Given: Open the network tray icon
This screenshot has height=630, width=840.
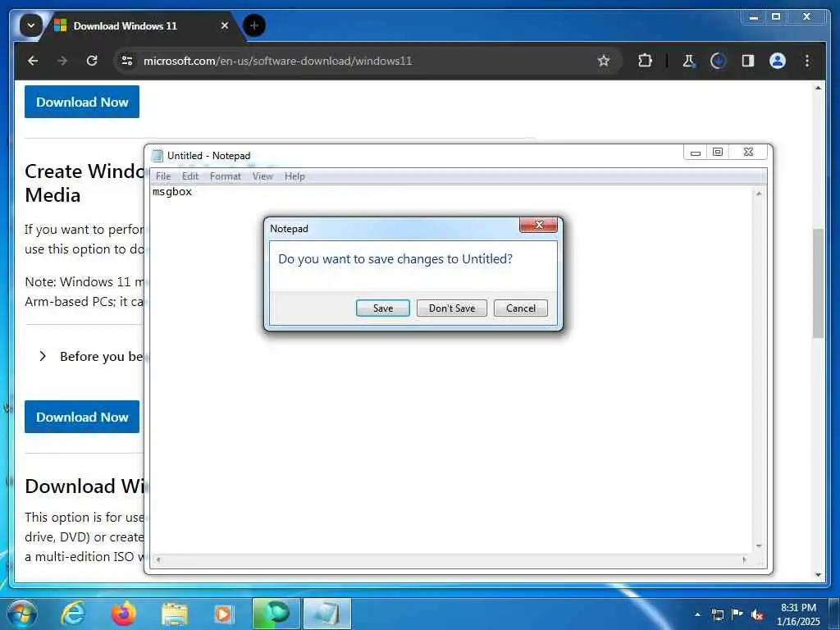Looking at the screenshot, I should pos(717,614).
